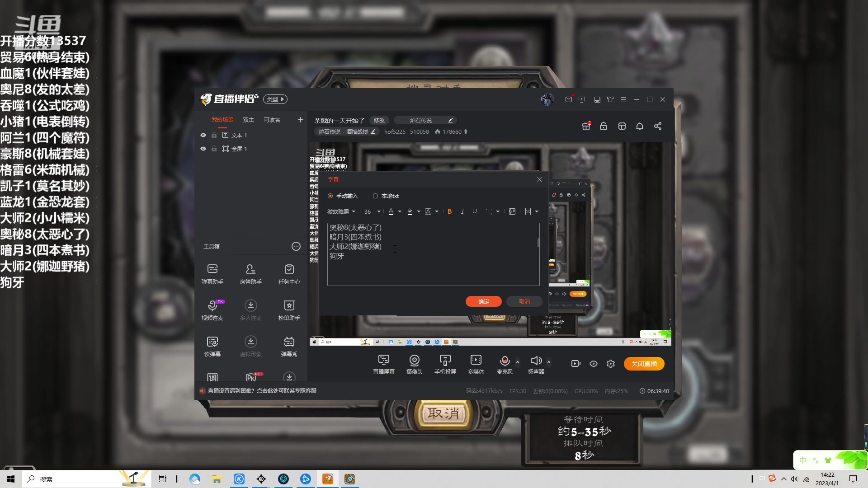Viewport: 868px width, 488px height.
Task: Open the gift box icon with badge 2
Action: pyautogui.click(x=586, y=126)
